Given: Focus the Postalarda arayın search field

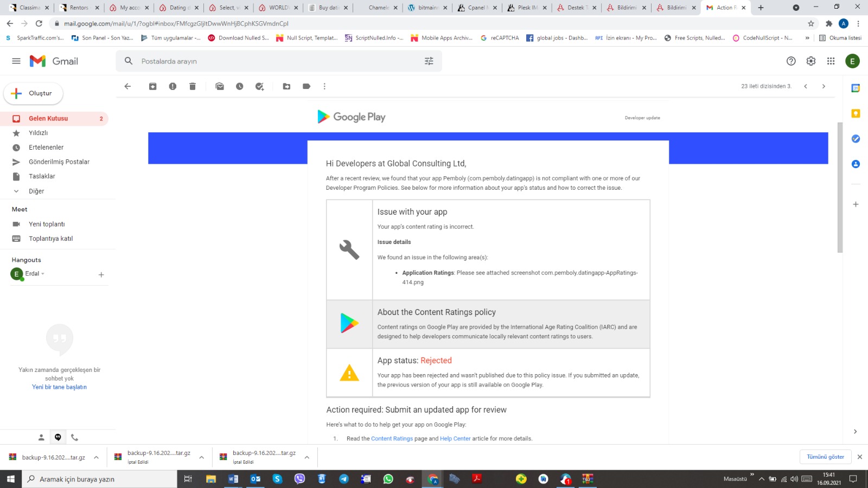Looking at the screenshot, I should click(279, 61).
